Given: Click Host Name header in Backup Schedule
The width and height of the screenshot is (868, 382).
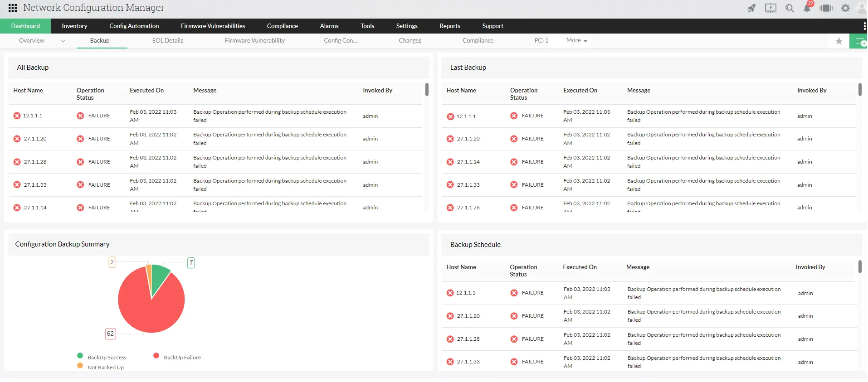Looking at the screenshot, I should [461, 267].
